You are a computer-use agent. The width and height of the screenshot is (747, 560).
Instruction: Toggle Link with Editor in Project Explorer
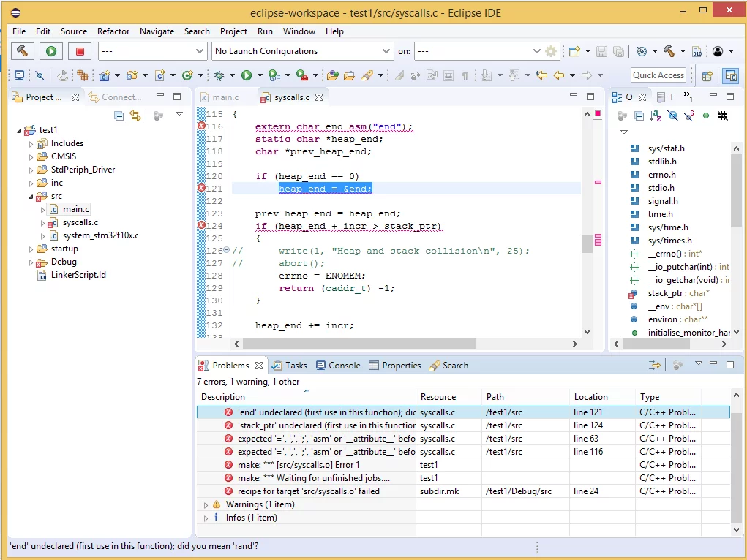(135, 116)
